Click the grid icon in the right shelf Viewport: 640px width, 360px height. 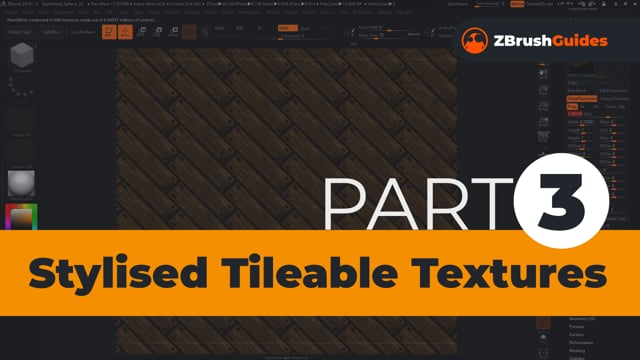coord(543,137)
